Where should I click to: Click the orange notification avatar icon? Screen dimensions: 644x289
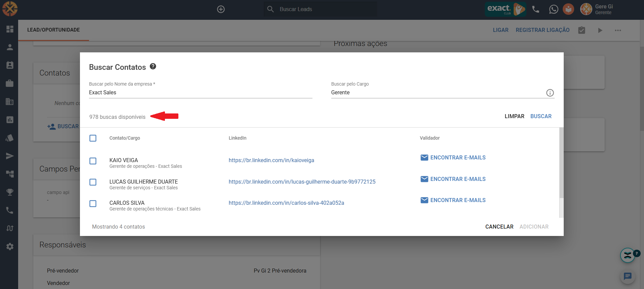pyautogui.click(x=568, y=9)
